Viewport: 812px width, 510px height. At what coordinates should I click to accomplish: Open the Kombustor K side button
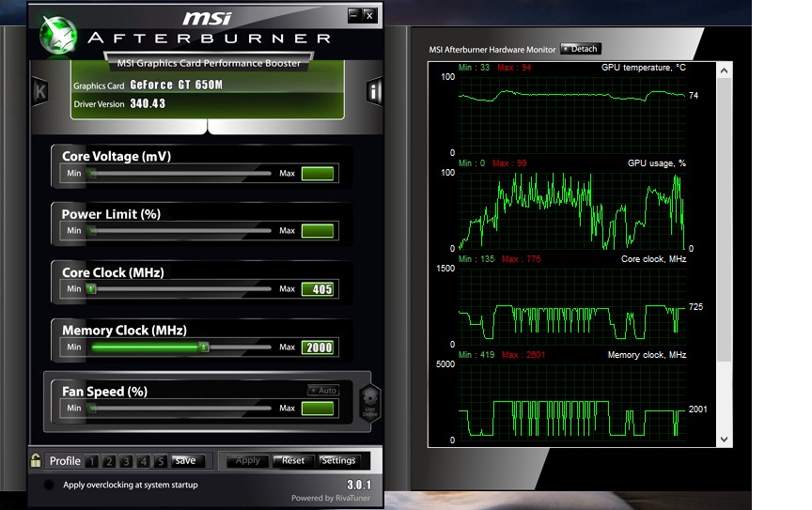tap(39, 92)
